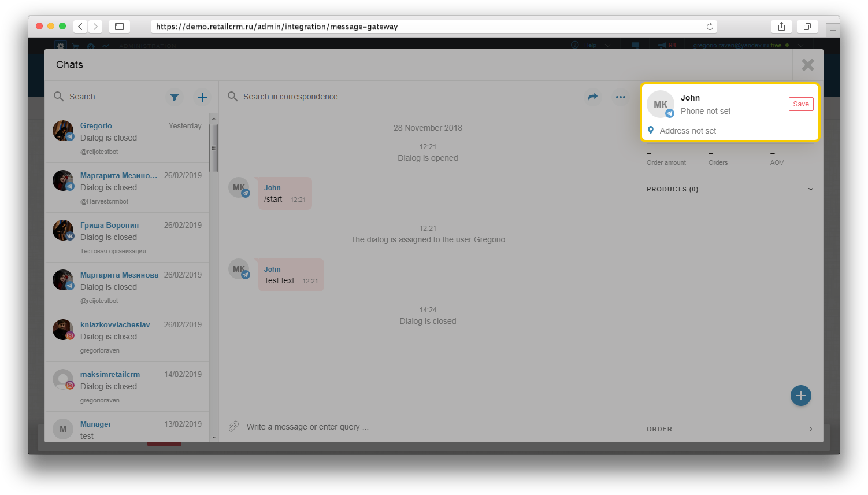Click Address not set text
The height and width of the screenshot is (495, 868).
(x=688, y=131)
